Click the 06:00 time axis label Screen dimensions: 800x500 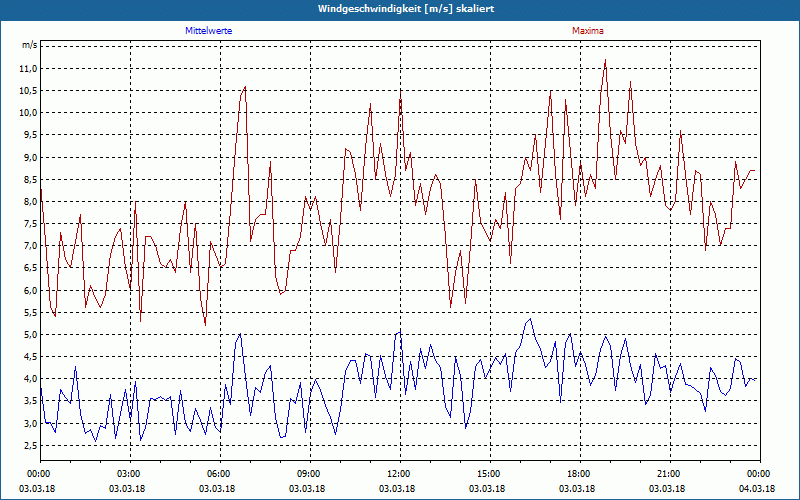coord(220,474)
